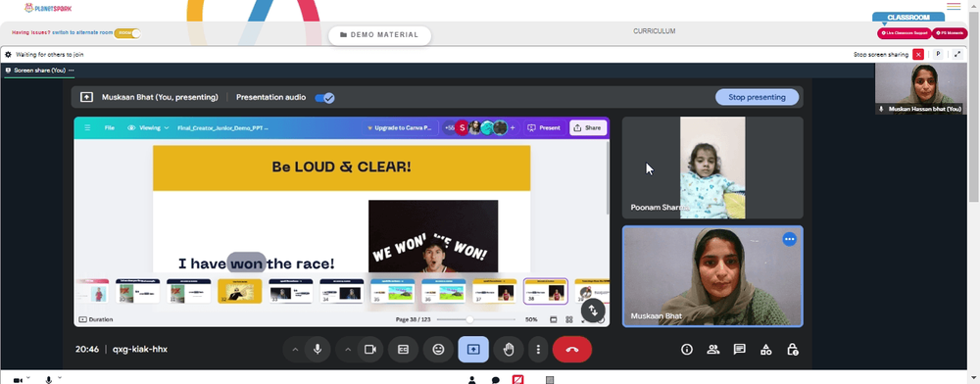Click the P button next to stop sharing

point(938,54)
